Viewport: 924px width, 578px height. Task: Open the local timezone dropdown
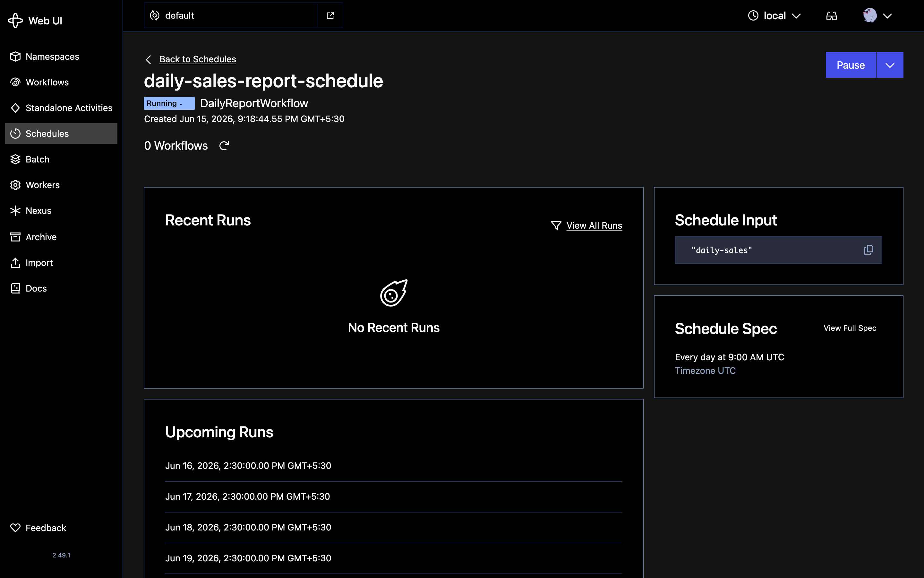(x=774, y=16)
